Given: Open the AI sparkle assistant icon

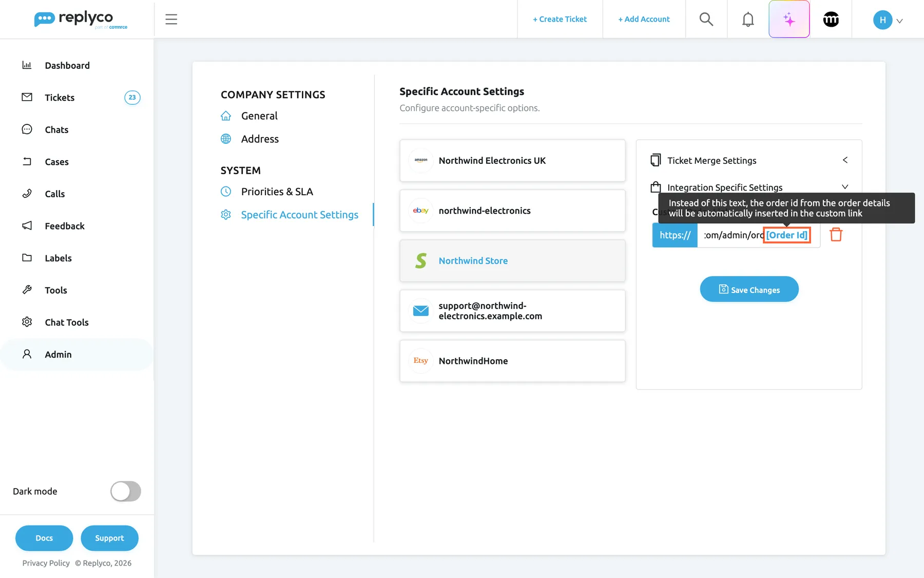Looking at the screenshot, I should 789,19.
